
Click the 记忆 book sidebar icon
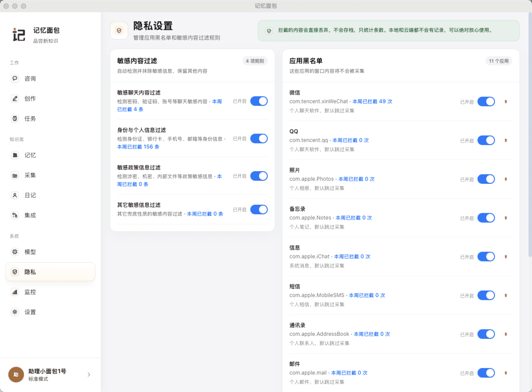point(15,155)
